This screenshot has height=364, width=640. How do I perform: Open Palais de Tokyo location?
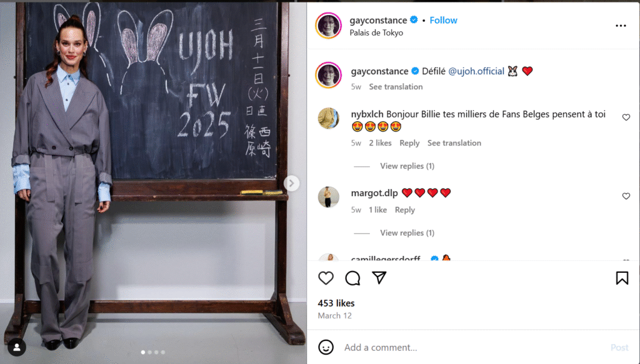coord(376,32)
